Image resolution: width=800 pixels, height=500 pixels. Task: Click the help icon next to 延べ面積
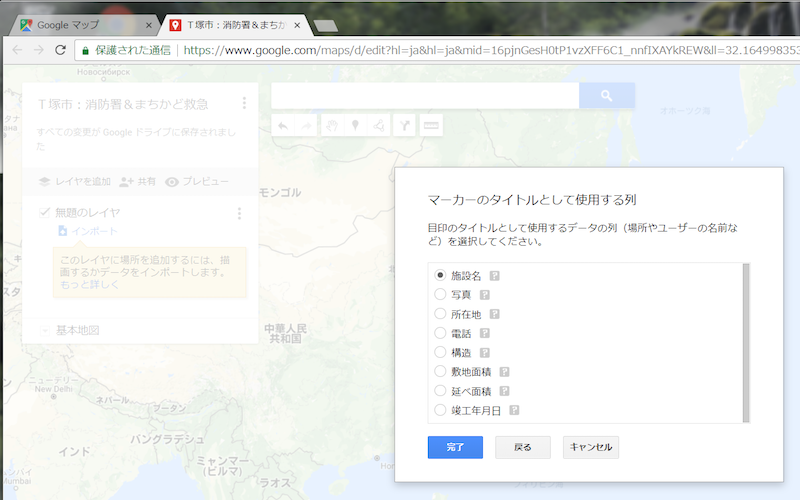[x=504, y=391]
